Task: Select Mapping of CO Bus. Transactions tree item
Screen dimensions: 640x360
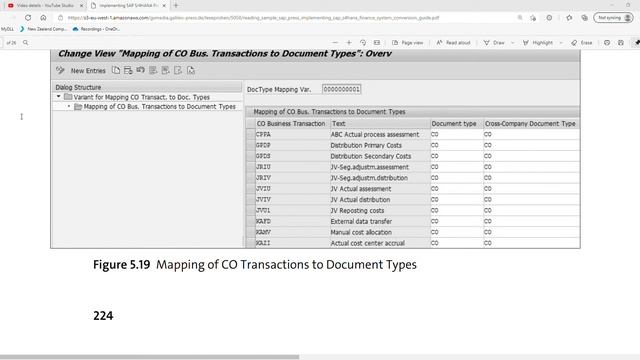Action: pos(159,107)
